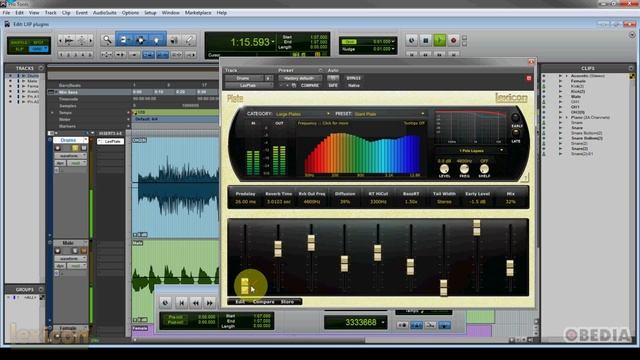Click the Drums track record enable button
The width and height of the screenshot is (640, 360).
(58, 148)
